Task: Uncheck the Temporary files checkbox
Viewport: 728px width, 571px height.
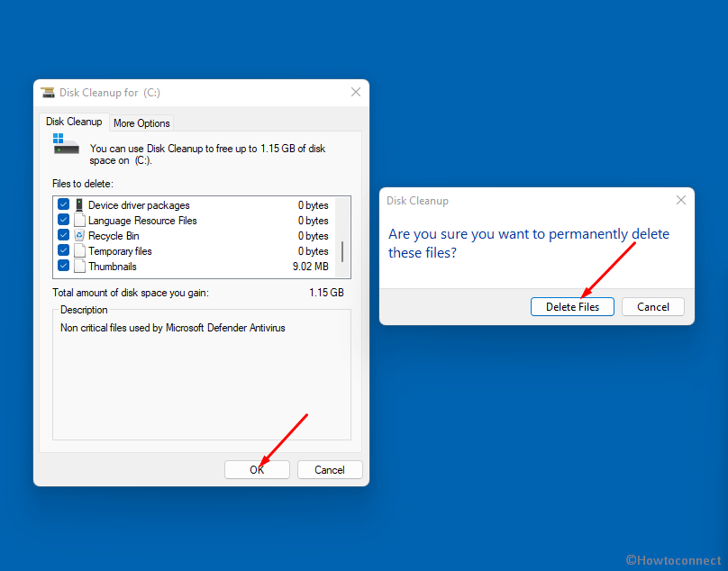Action: coord(64,250)
